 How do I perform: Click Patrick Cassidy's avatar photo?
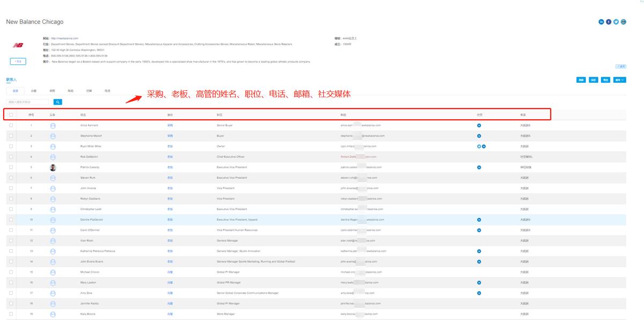coord(53,168)
